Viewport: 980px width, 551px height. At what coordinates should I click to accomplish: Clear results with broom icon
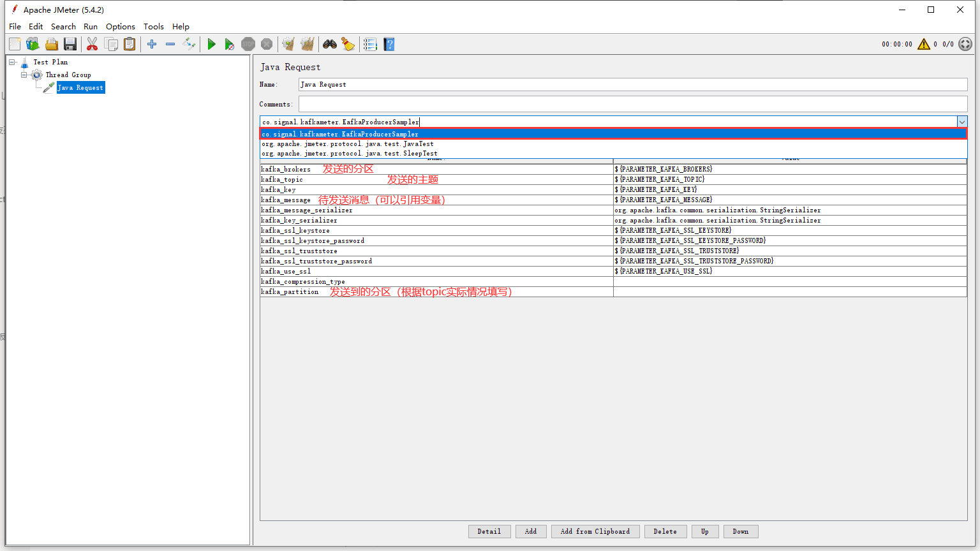[x=288, y=44]
